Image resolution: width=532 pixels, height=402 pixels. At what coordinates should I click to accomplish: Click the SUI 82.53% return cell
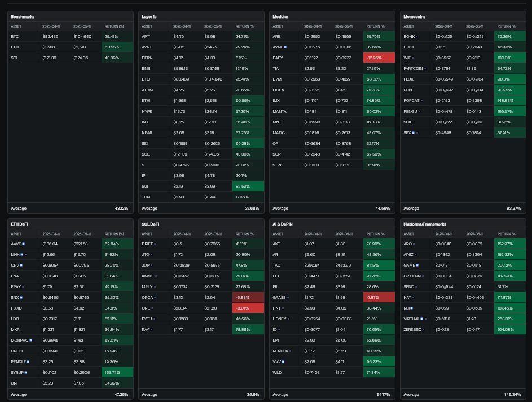248,187
